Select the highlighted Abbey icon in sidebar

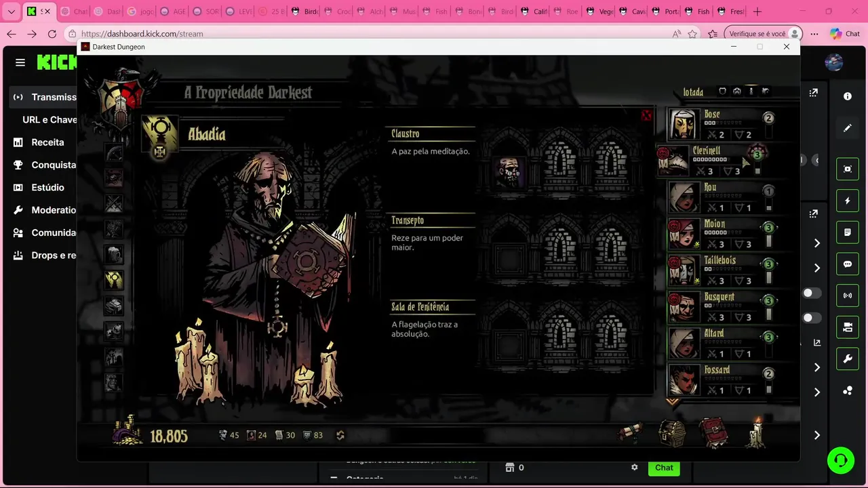[x=114, y=280]
